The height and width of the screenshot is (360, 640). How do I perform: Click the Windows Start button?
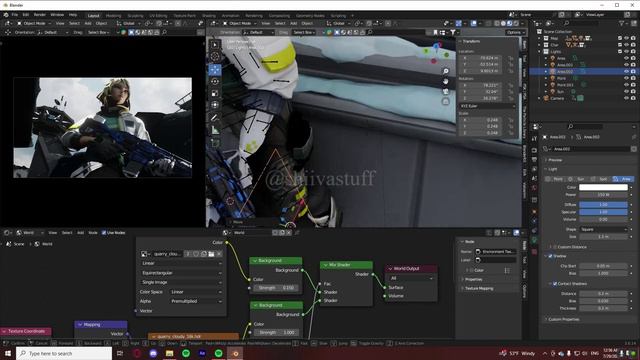8,353
